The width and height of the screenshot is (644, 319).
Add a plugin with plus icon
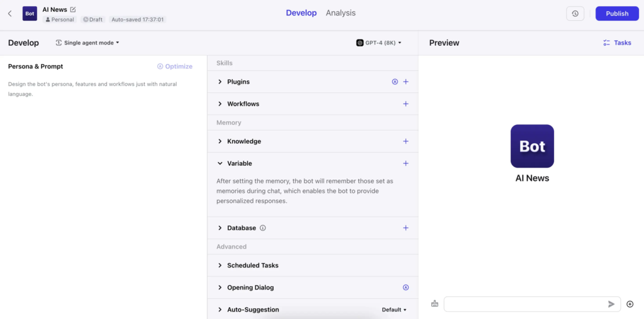pyautogui.click(x=406, y=82)
